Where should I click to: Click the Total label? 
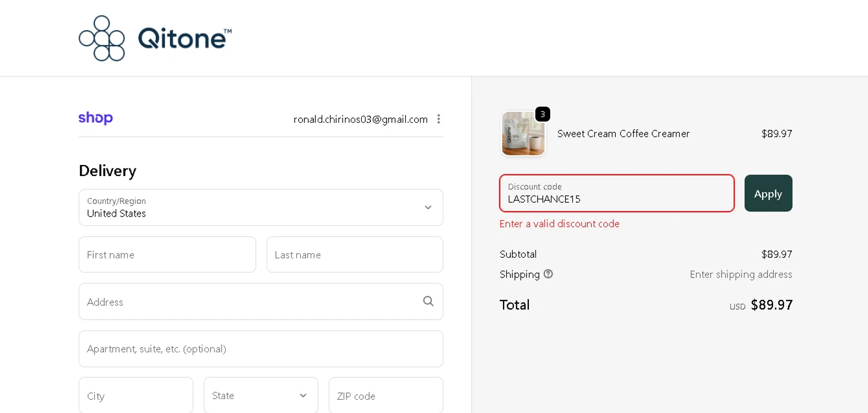(515, 305)
